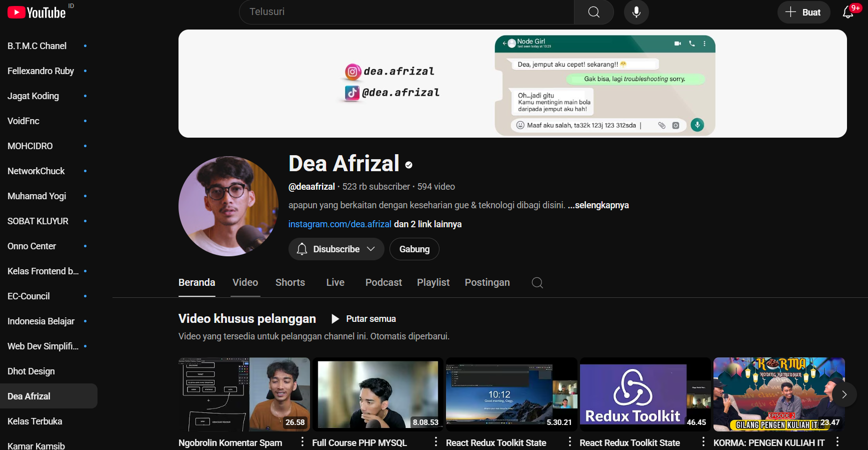Open Muhamad Yogi subscription
This screenshot has height=450, width=868.
pos(48,196)
